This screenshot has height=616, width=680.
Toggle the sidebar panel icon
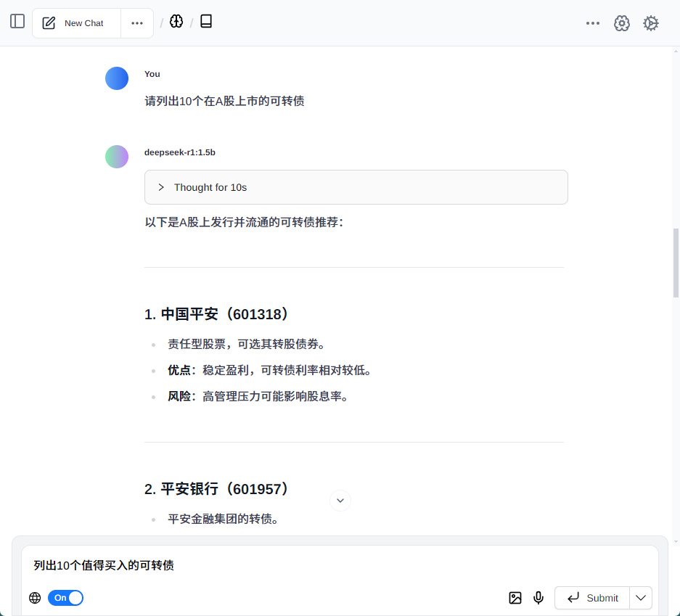[x=17, y=21]
